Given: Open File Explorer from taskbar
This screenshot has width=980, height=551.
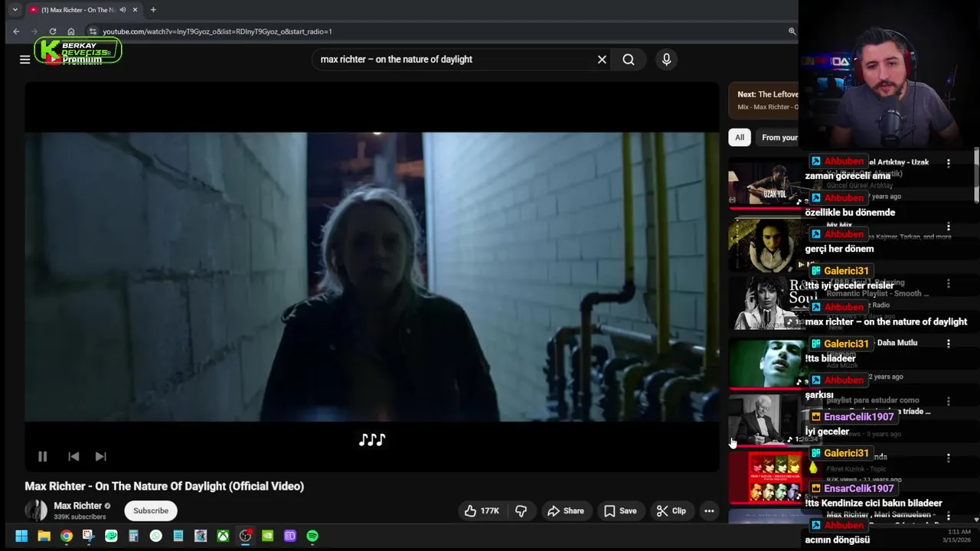Looking at the screenshot, I should click(44, 536).
